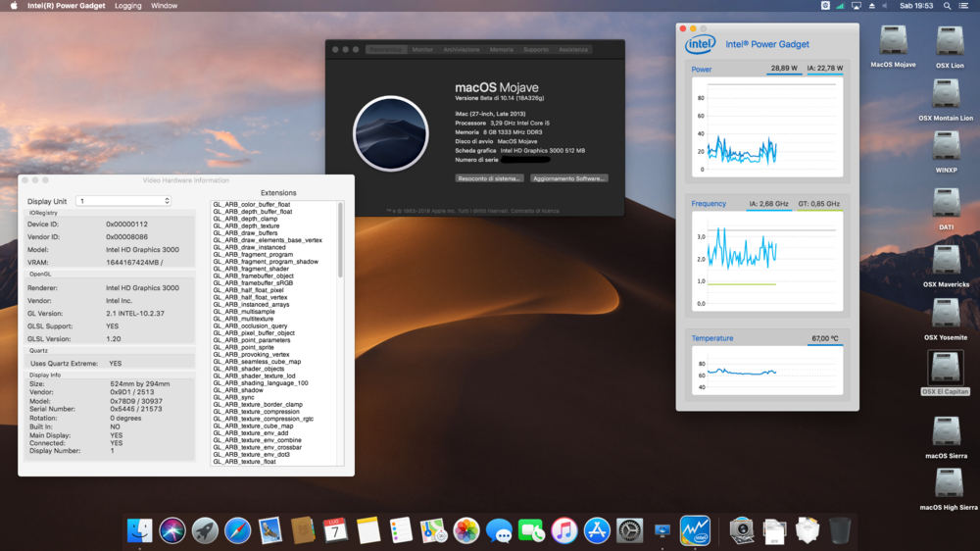
Task: Open Siri from the dock
Action: 172,530
